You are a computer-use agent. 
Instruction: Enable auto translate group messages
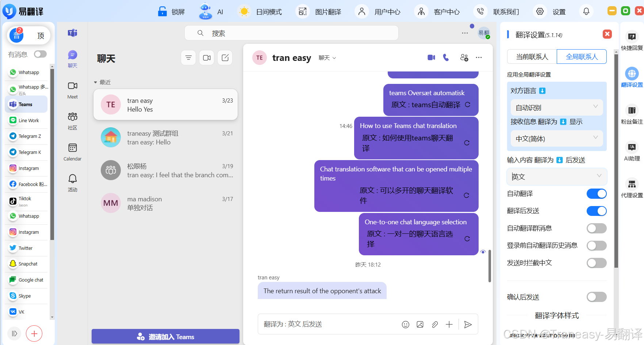click(597, 228)
